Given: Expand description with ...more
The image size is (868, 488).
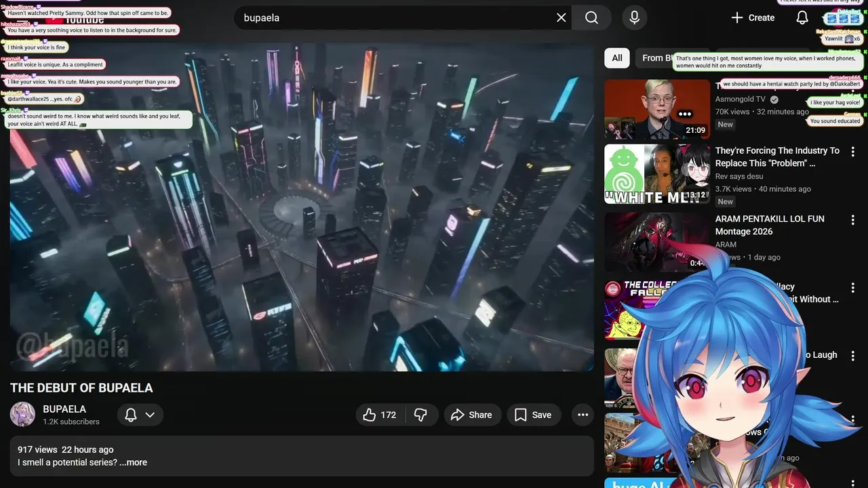Looking at the screenshot, I should (x=133, y=462).
